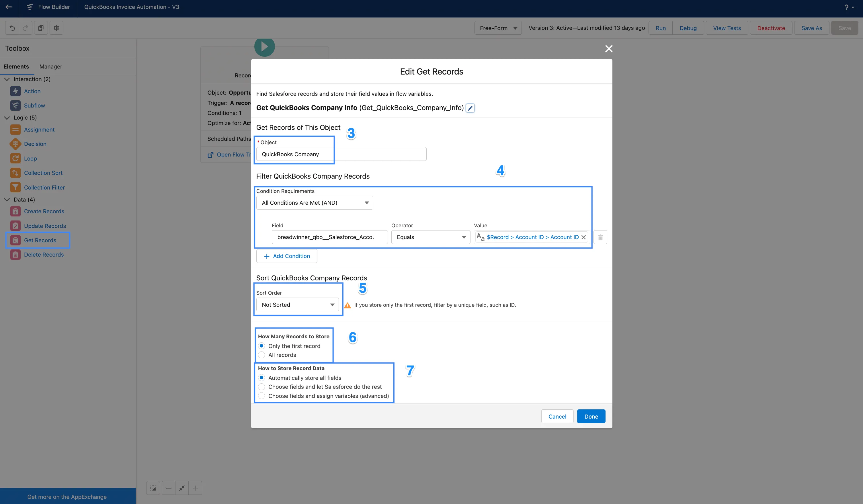Switch to the Elements tab

pos(16,67)
